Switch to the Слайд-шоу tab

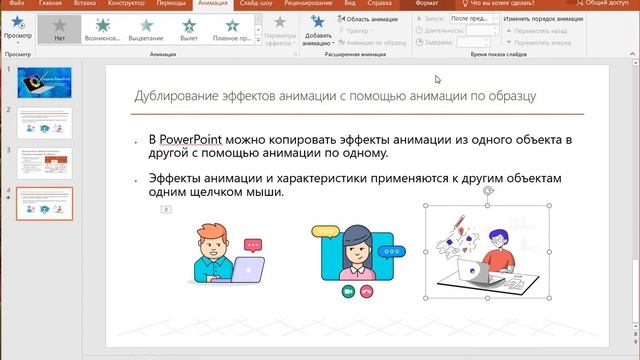(x=256, y=3)
